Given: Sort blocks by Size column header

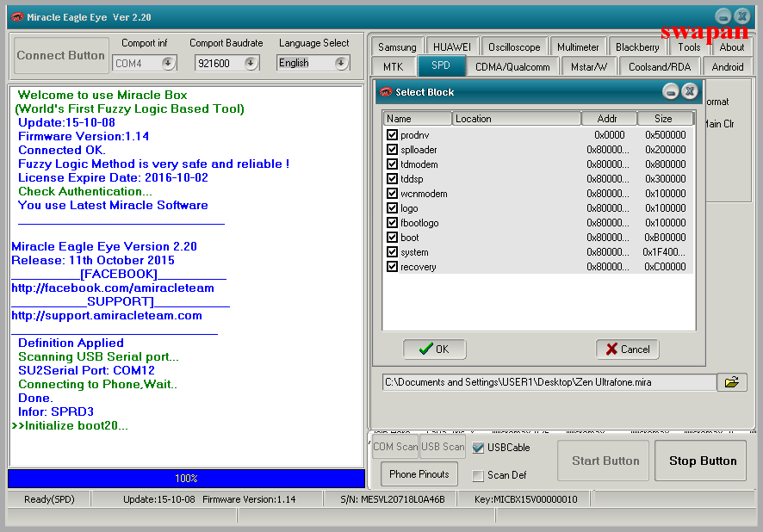Looking at the screenshot, I should point(665,119).
